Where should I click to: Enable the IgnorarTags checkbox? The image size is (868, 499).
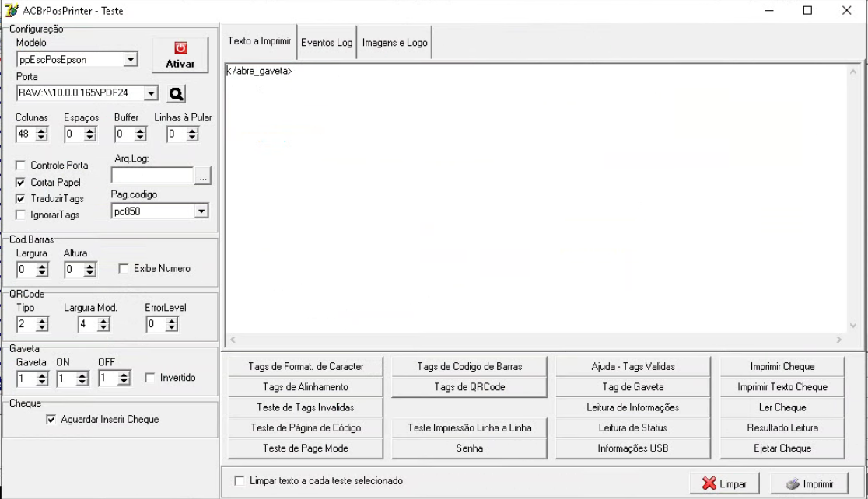(x=20, y=215)
